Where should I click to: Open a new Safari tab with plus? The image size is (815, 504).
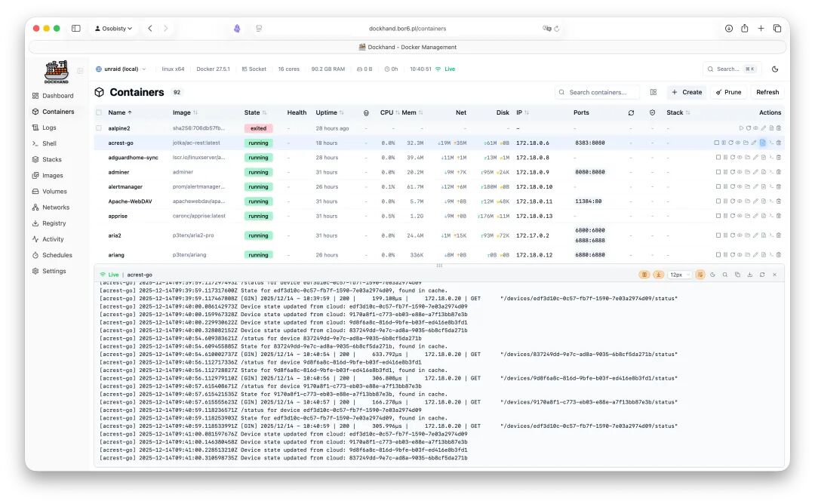click(761, 29)
